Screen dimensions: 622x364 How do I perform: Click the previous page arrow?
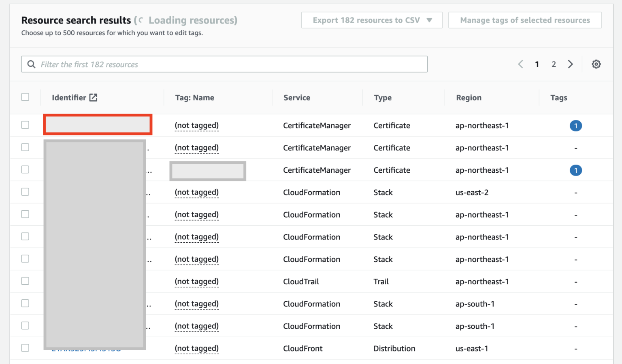(520, 64)
